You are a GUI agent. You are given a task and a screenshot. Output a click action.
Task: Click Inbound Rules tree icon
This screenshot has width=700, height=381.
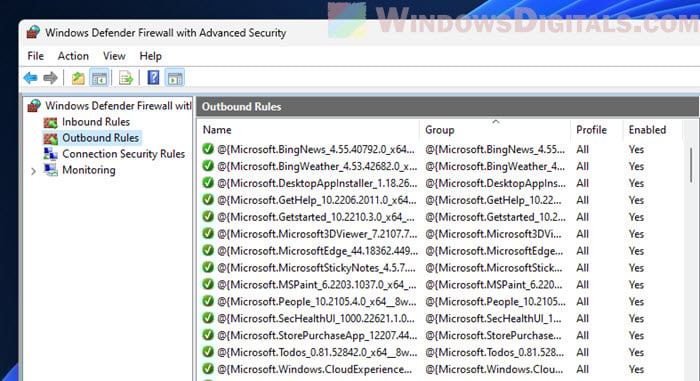[50, 122]
